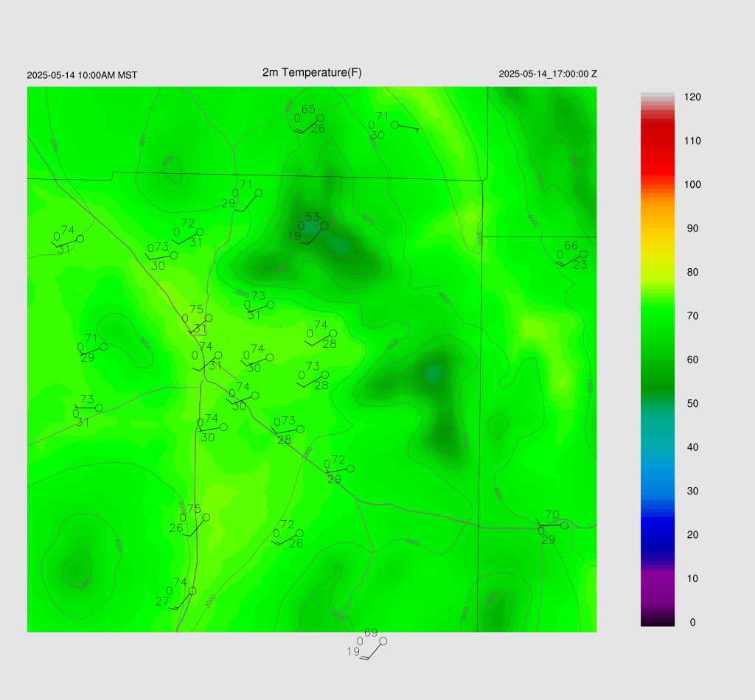Click the temperature value "65" on the map

coord(308,109)
